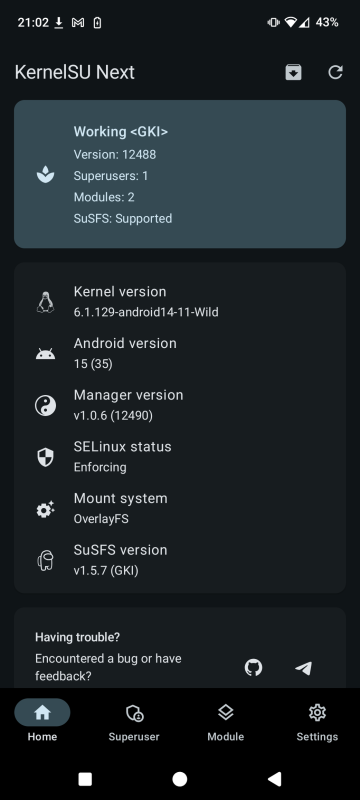Click the Kernel version value text
This screenshot has height=800, width=360.
click(x=146, y=312)
